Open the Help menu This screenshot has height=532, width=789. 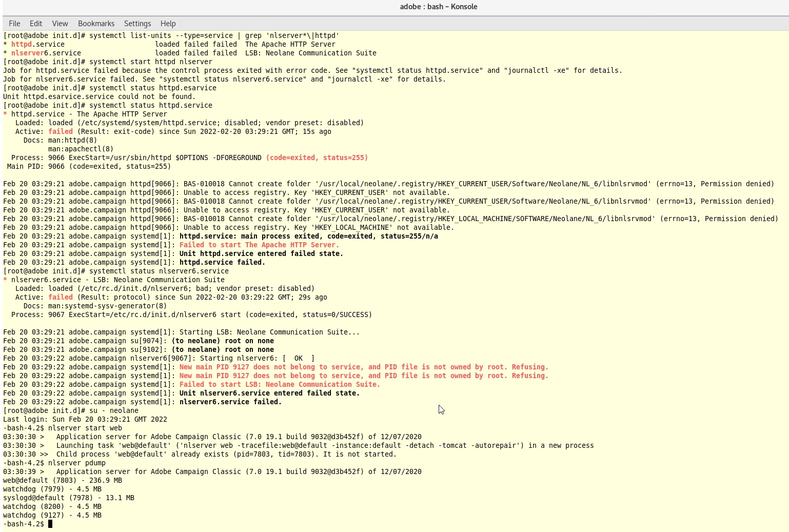(168, 24)
